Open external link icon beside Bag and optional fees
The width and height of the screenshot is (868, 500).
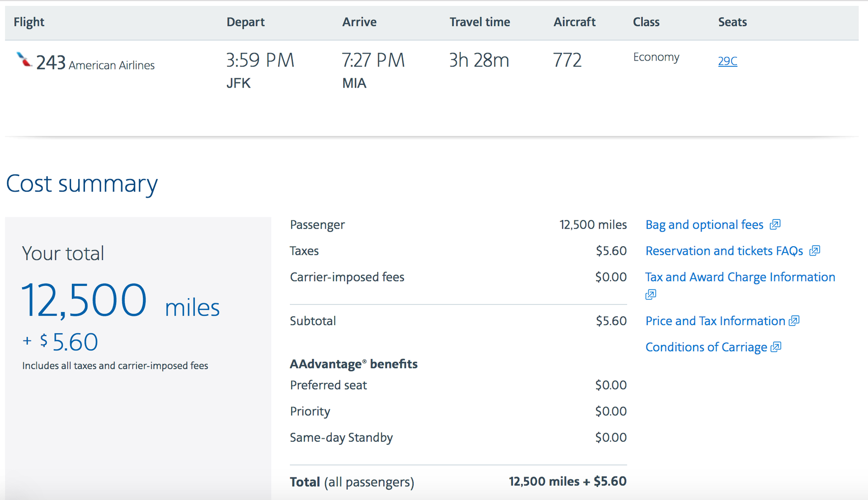[x=776, y=224]
